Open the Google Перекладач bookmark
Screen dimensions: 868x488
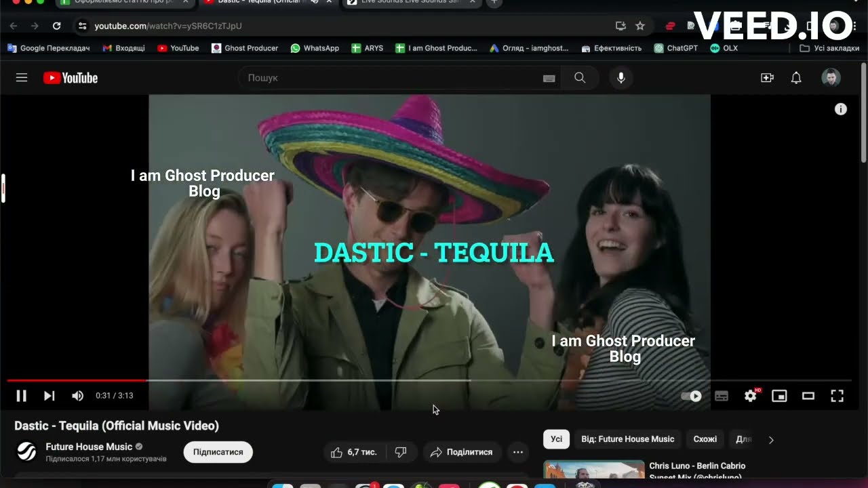tap(48, 48)
